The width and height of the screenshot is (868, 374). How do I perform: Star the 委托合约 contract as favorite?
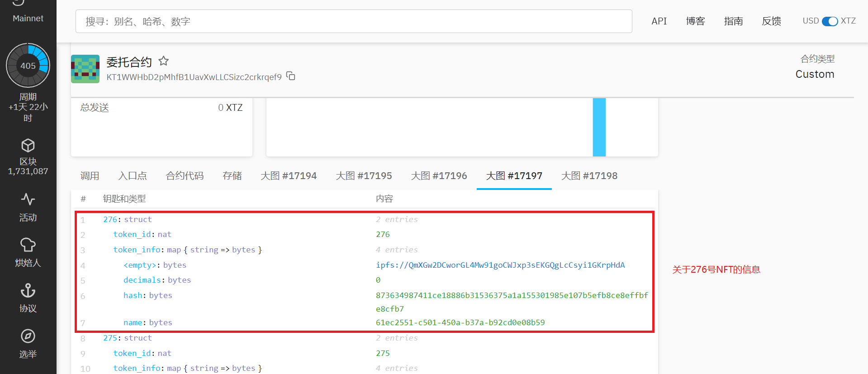164,61
